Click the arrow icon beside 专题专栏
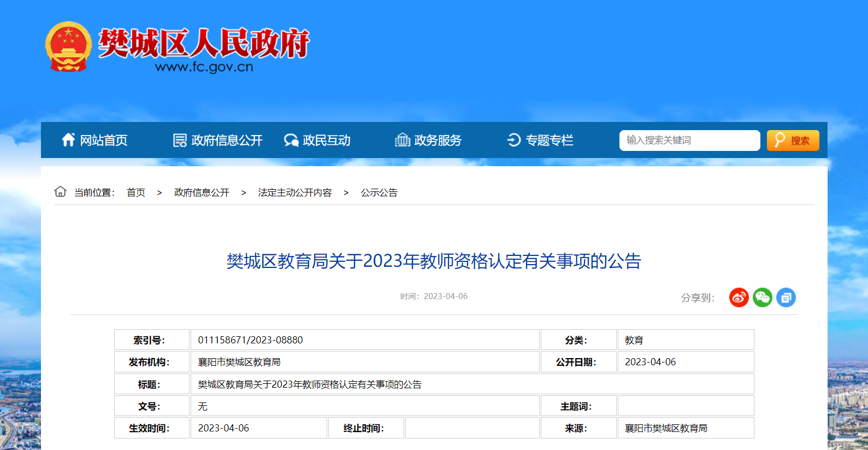868x450 pixels. pyautogui.click(x=513, y=140)
